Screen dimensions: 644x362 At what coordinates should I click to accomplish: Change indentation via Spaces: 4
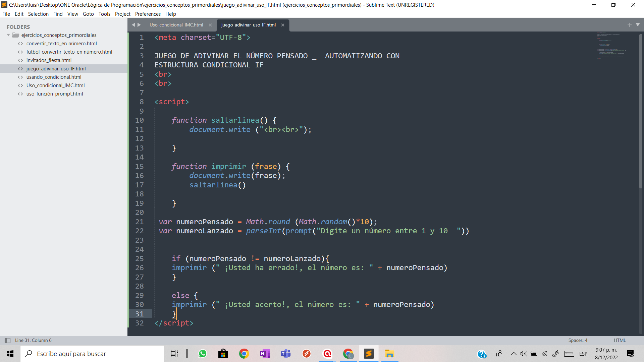[578, 340]
